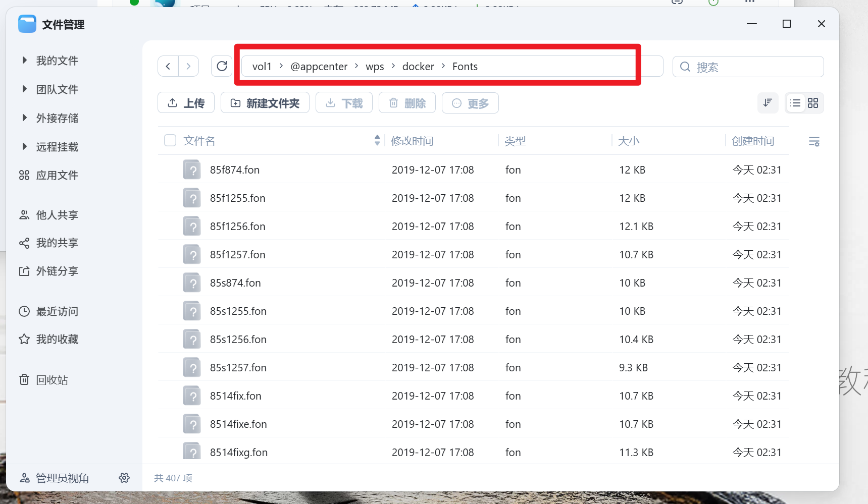The height and width of the screenshot is (504, 868).
Task: Navigate to @appcenter in the breadcrumb path
Action: click(x=319, y=67)
